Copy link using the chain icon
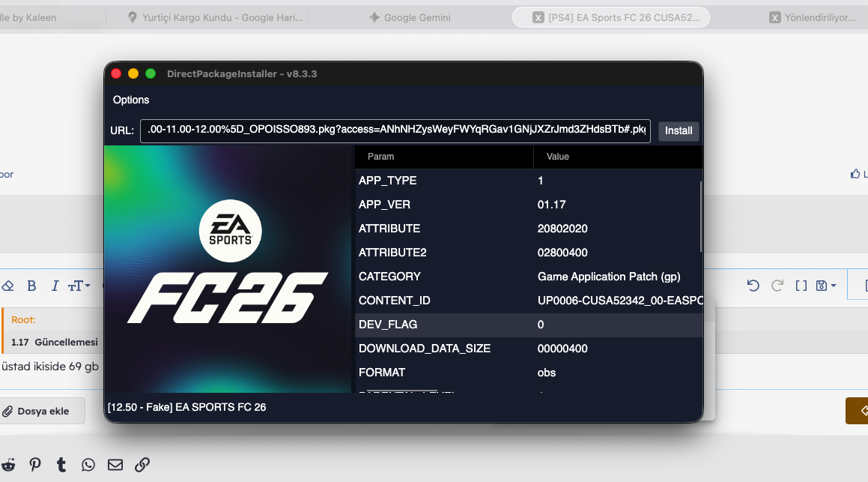Image resolution: width=868 pixels, height=482 pixels. coord(142,465)
